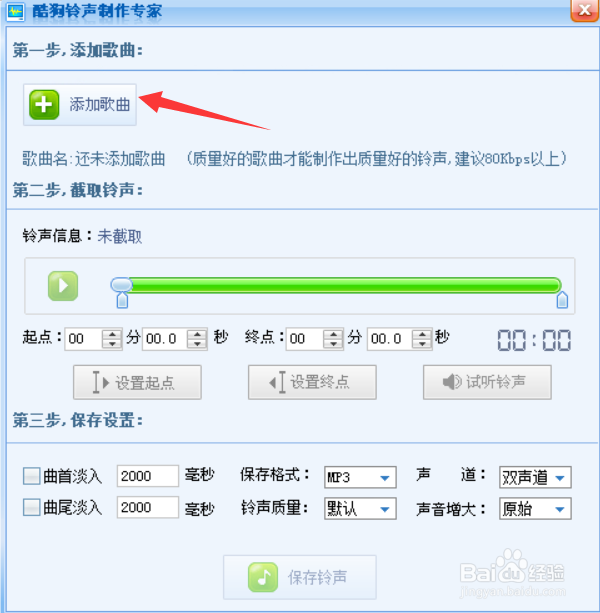The width and height of the screenshot is (600, 613).
Task: Play the song with the green play button
Action: [x=63, y=286]
